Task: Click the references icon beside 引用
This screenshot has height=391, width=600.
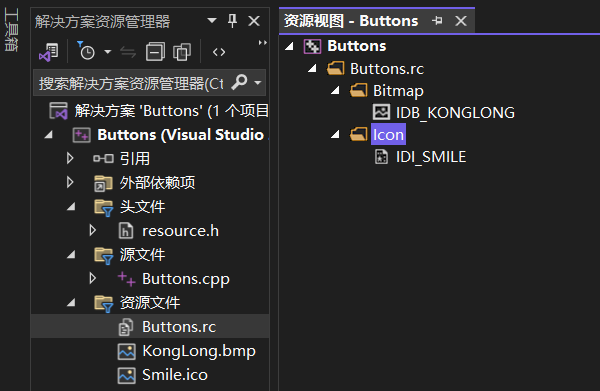Action: (x=103, y=158)
